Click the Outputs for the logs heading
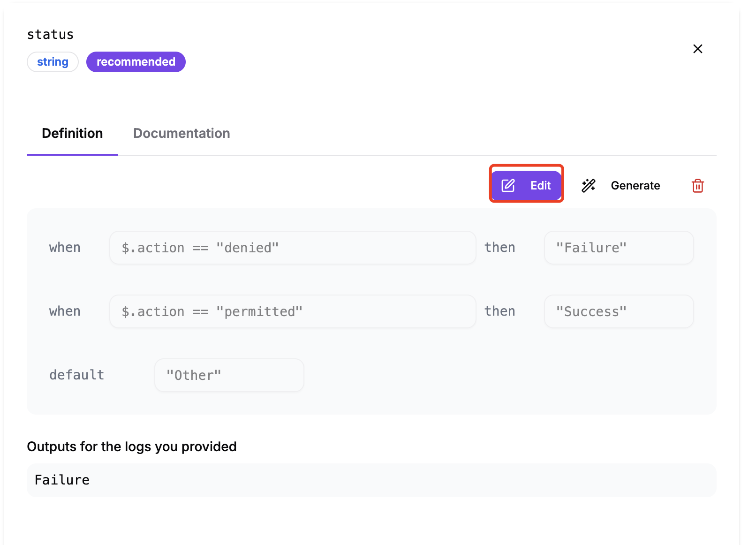 (131, 447)
